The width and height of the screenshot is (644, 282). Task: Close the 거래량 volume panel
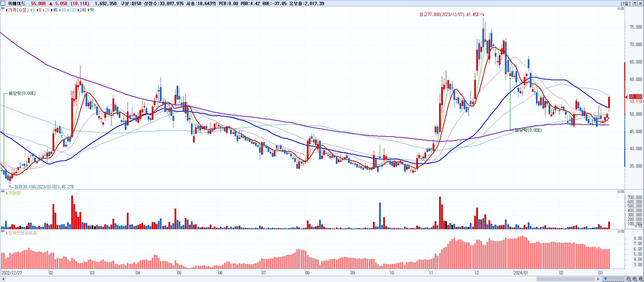(623, 192)
